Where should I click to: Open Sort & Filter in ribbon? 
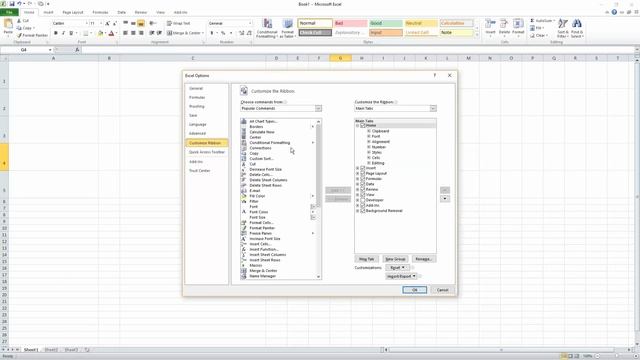562,28
